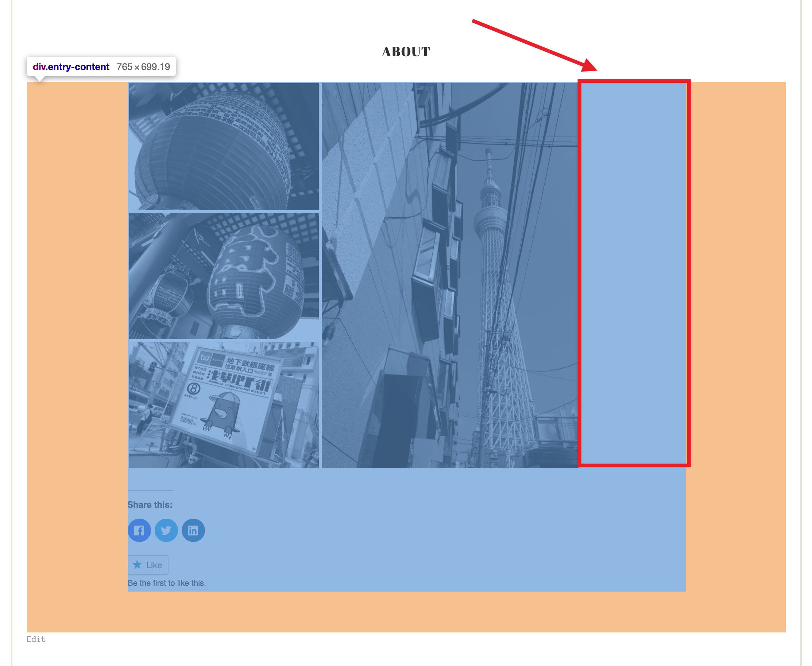Open LinkedIn sharing via its circular icon
This screenshot has height=666, width=812.
pyautogui.click(x=193, y=530)
